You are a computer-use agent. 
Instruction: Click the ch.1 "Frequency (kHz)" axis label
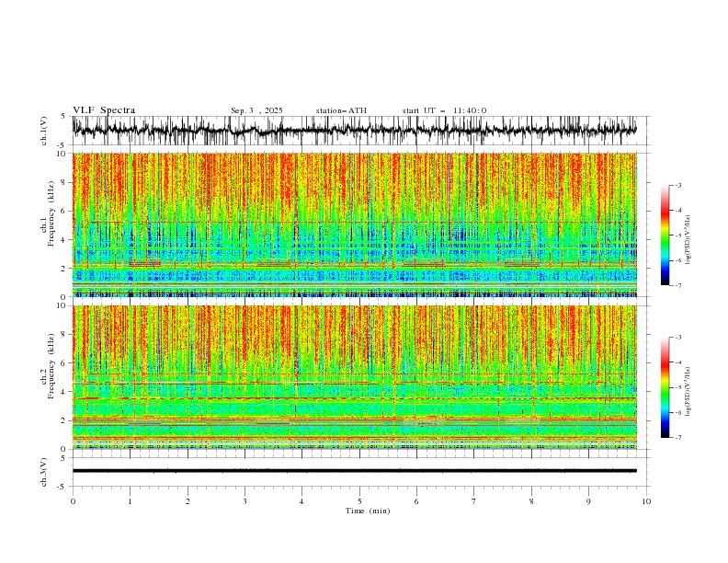[51, 213]
